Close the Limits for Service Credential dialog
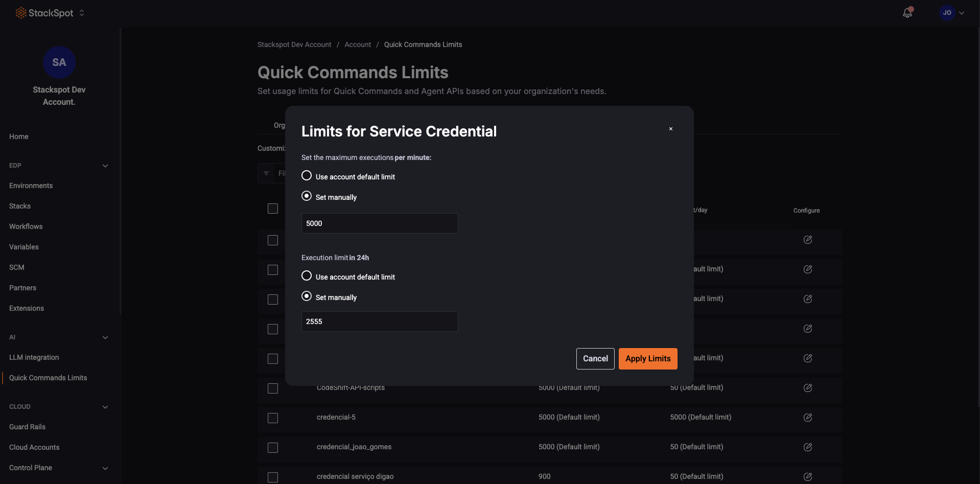 coord(670,129)
